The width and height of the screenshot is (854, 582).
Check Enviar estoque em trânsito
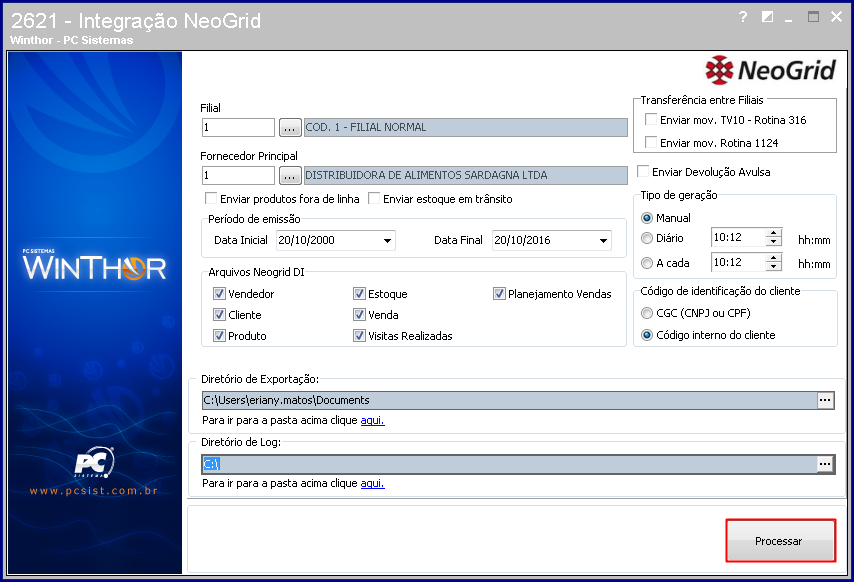click(374, 198)
